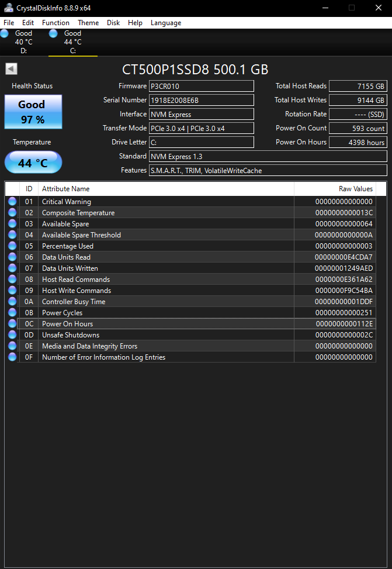Open the Edit menu
This screenshot has height=569, width=392.
28,22
